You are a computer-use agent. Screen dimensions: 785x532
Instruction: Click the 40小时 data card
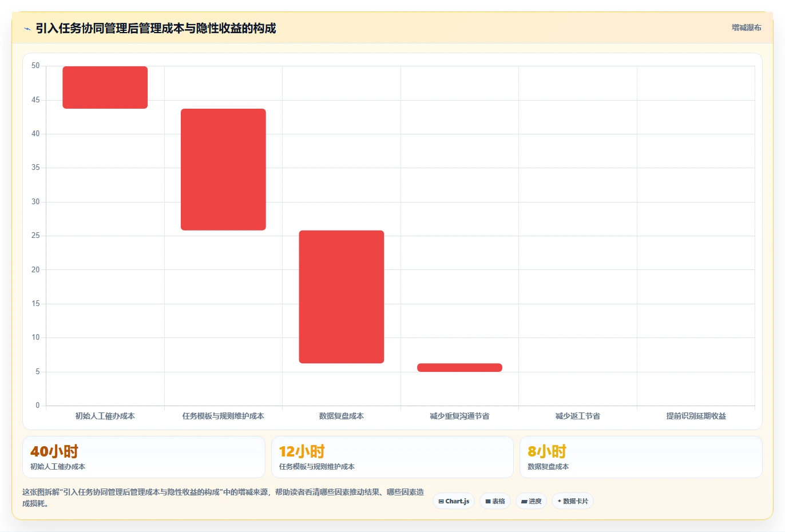[x=144, y=457]
